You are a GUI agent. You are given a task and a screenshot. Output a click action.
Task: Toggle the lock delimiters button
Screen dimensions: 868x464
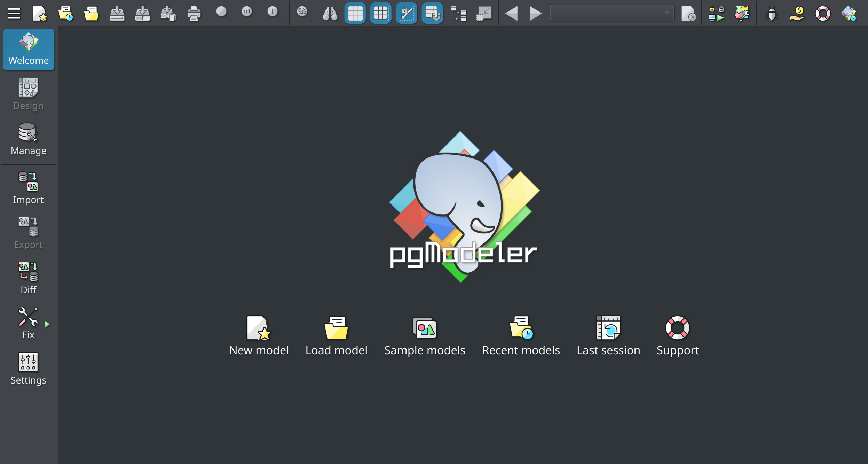tap(407, 14)
